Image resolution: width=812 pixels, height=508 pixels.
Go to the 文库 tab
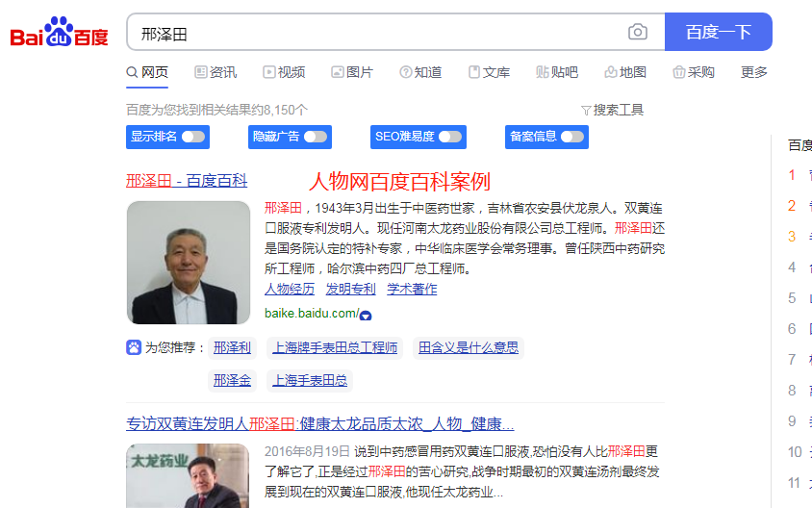coord(489,72)
